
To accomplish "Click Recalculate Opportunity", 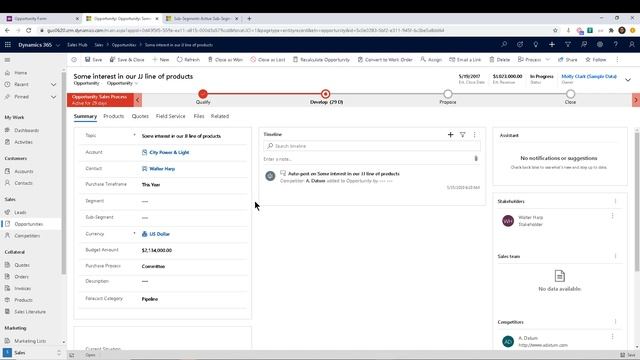I will 321,60.
